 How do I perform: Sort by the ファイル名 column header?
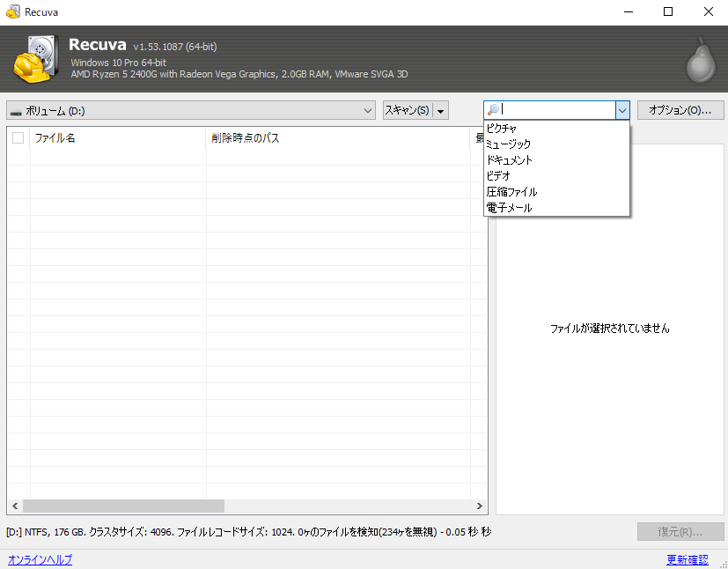(x=118, y=138)
